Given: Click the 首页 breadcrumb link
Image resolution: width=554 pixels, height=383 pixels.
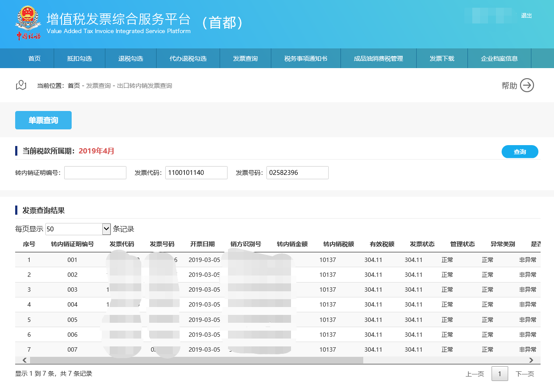Looking at the screenshot, I should (x=73, y=86).
